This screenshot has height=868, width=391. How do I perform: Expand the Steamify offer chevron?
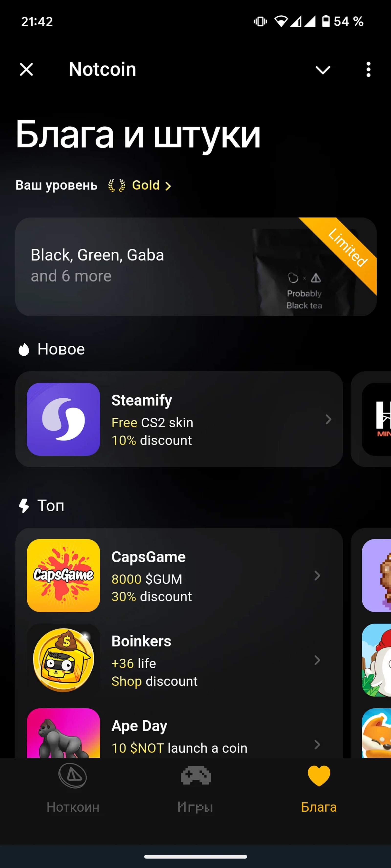tap(328, 419)
